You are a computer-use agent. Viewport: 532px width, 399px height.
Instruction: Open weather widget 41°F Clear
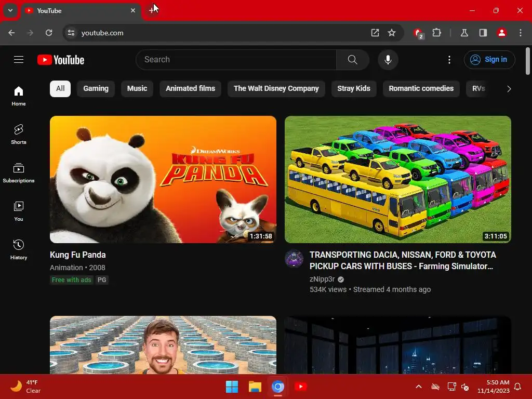tap(25, 387)
